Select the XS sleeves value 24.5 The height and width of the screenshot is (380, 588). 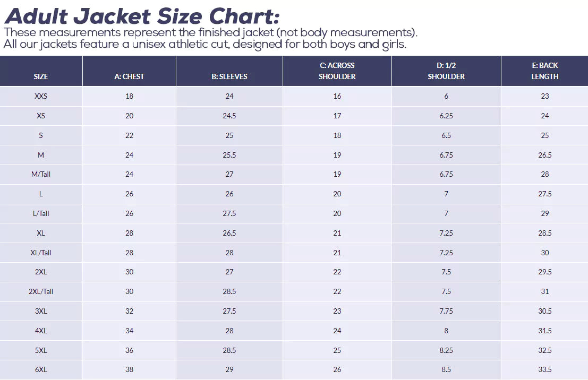tap(229, 116)
